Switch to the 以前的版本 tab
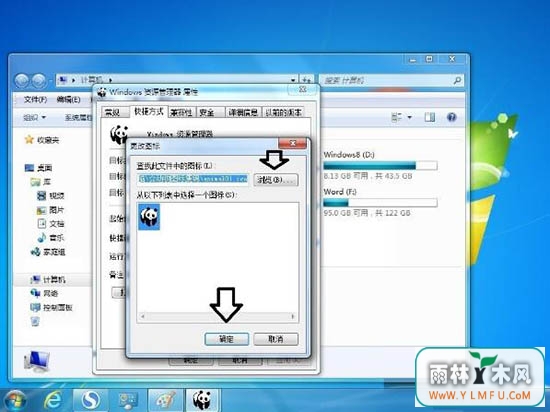Screen dimensions: 550x412 (x=283, y=112)
